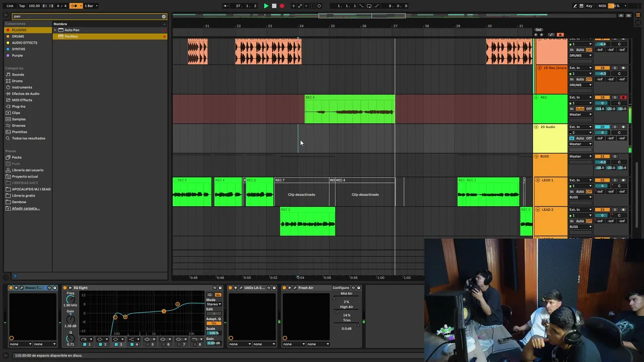Set the REC track monitor to Auto
Viewport: 644px width, 362px height.
[x=580, y=109]
